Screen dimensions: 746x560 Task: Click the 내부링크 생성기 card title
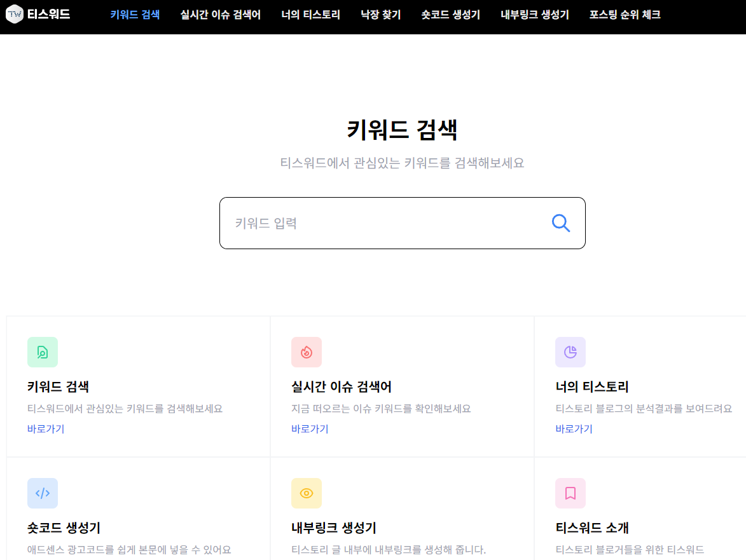(333, 528)
